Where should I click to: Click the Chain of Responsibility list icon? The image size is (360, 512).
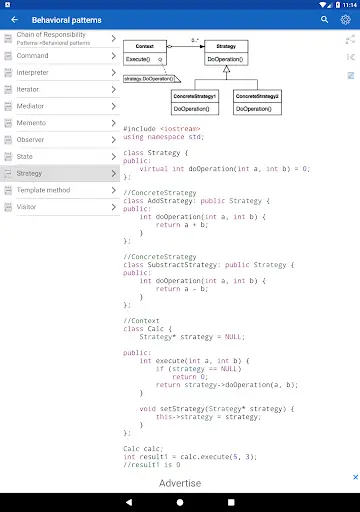click(x=8, y=39)
